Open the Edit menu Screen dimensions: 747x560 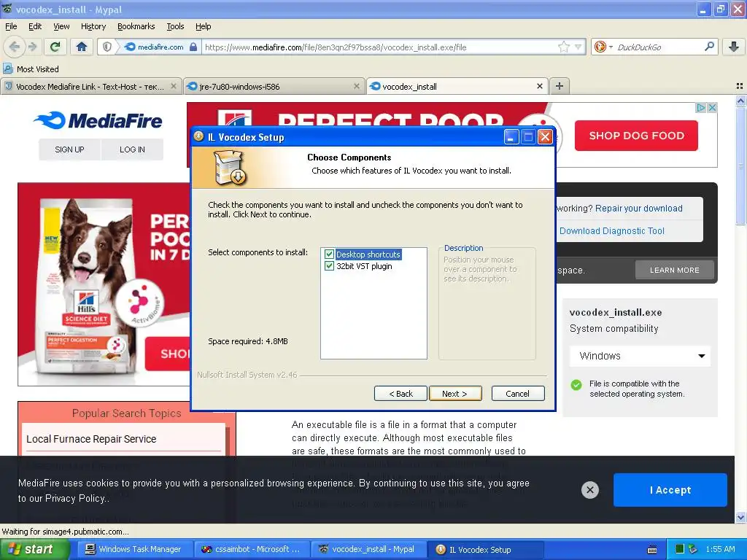coord(35,26)
